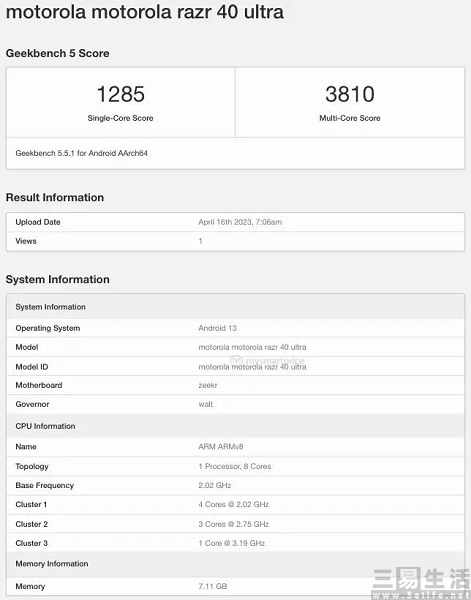This screenshot has width=471, height=600.
Task: Select the governor value 'walt'
Action: pos(205,404)
